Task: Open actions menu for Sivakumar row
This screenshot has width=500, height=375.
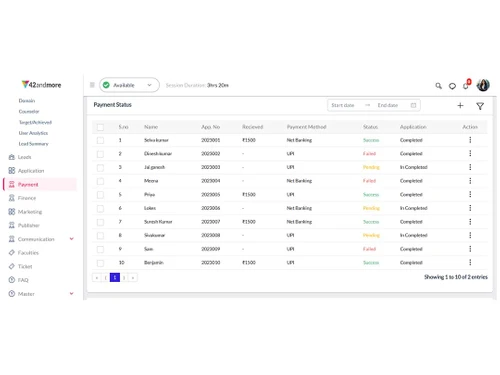Action: (x=470, y=235)
